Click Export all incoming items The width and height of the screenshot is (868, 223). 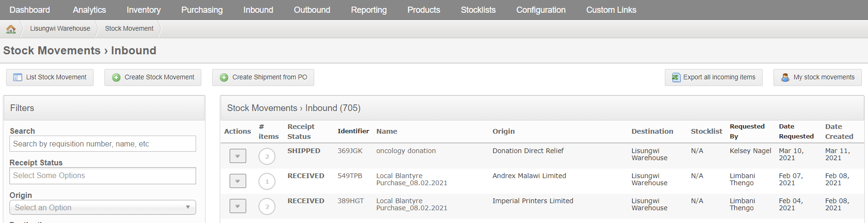click(713, 77)
